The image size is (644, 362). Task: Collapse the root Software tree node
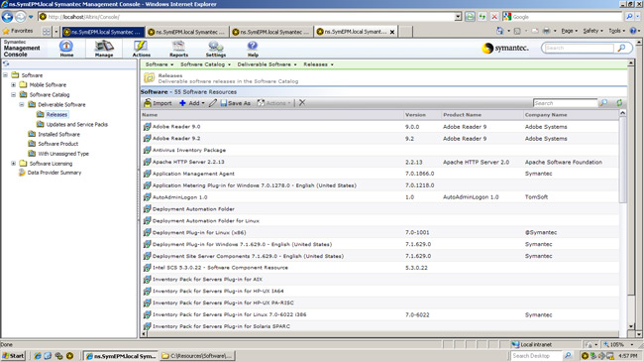pyautogui.click(x=5, y=74)
